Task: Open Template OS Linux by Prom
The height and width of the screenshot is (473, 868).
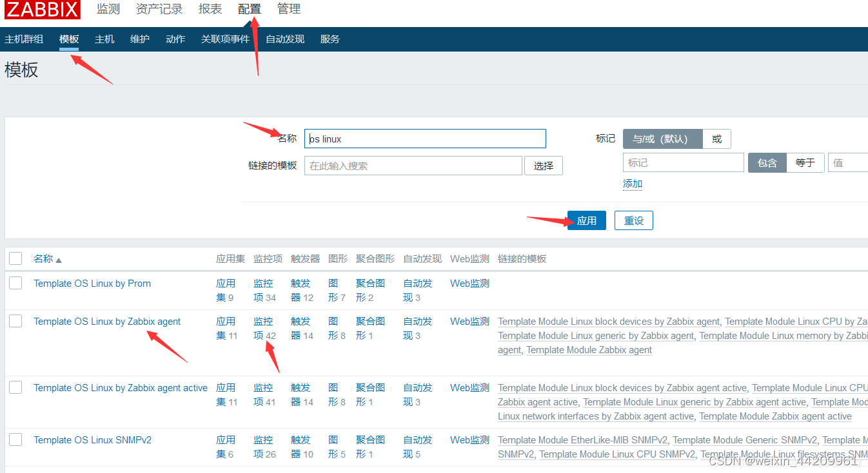Action: click(92, 284)
